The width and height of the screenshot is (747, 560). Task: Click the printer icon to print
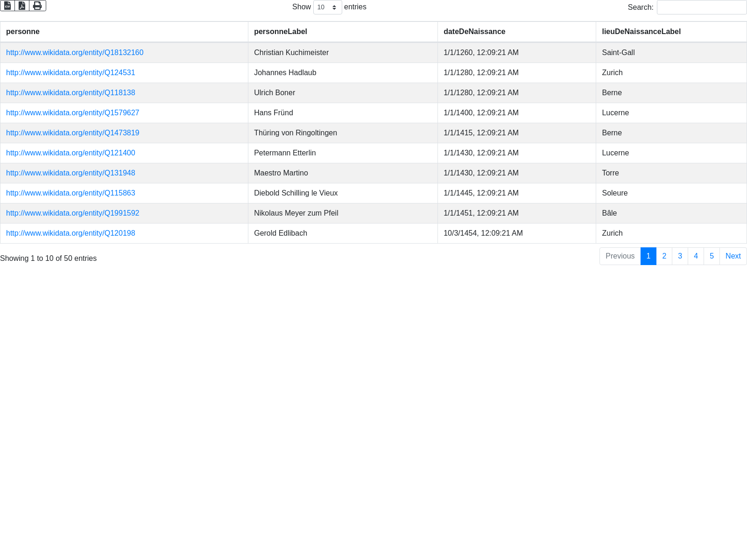click(x=37, y=6)
